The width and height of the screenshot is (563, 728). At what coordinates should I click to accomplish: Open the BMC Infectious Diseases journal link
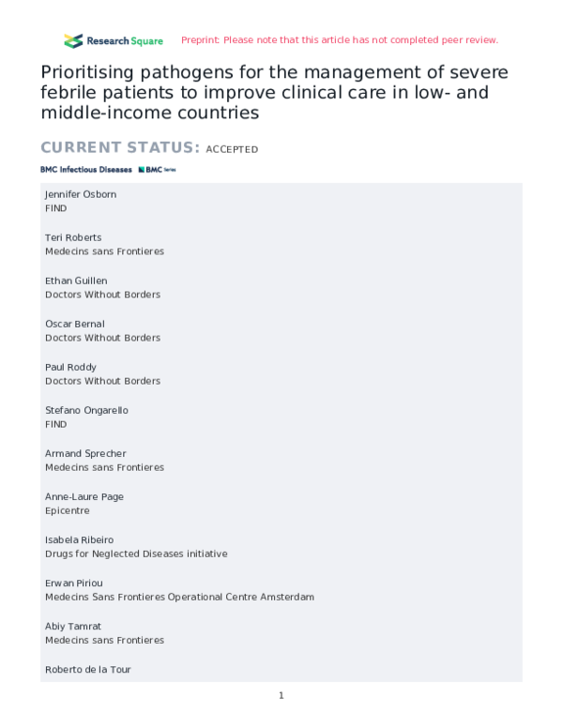click(x=86, y=170)
